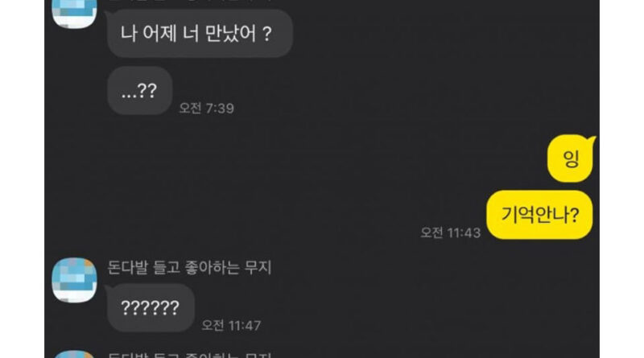Select the '??????' message bubble
The image size is (644, 358).
[151, 308]
